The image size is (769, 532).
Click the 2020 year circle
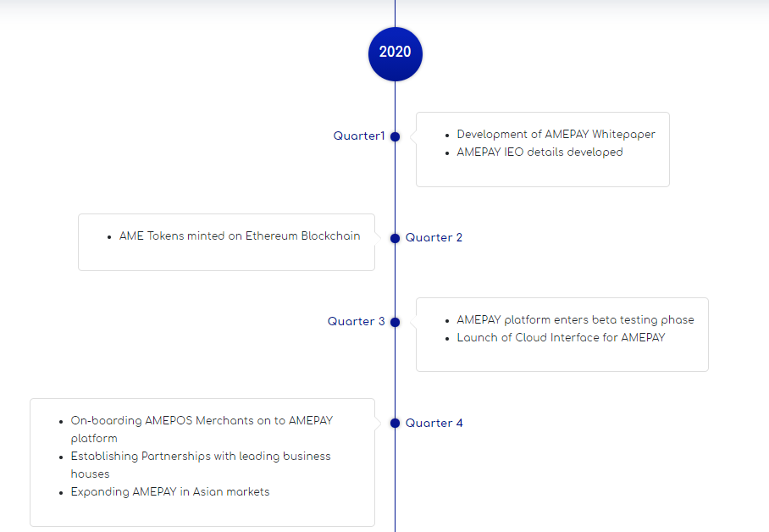pyautogui.click(x=396, y=54)
